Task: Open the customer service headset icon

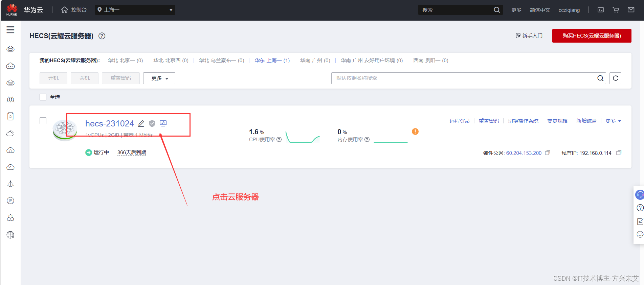Action: (x=640, y=195)
